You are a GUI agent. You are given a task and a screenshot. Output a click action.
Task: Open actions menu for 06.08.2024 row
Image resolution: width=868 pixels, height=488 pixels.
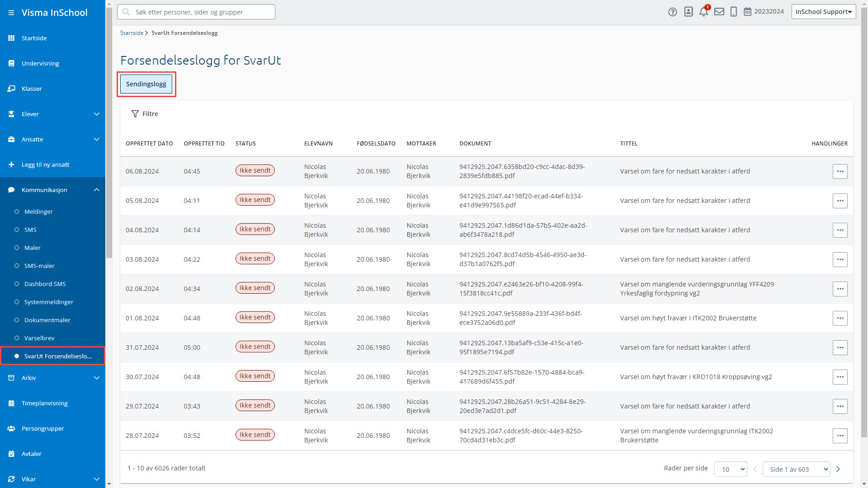[x=840, y=171]
